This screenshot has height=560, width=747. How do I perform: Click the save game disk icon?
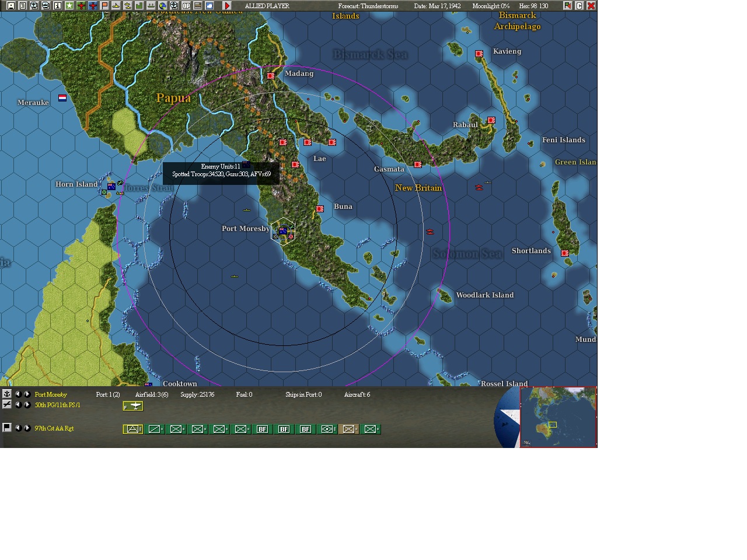point(11,6)
